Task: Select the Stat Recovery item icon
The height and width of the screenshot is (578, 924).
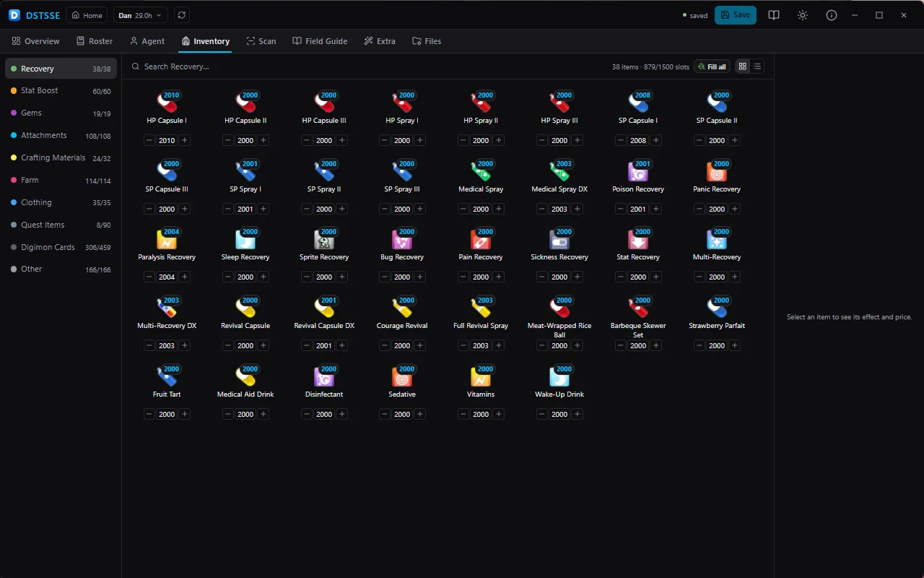Action: (x=638, y=239)
